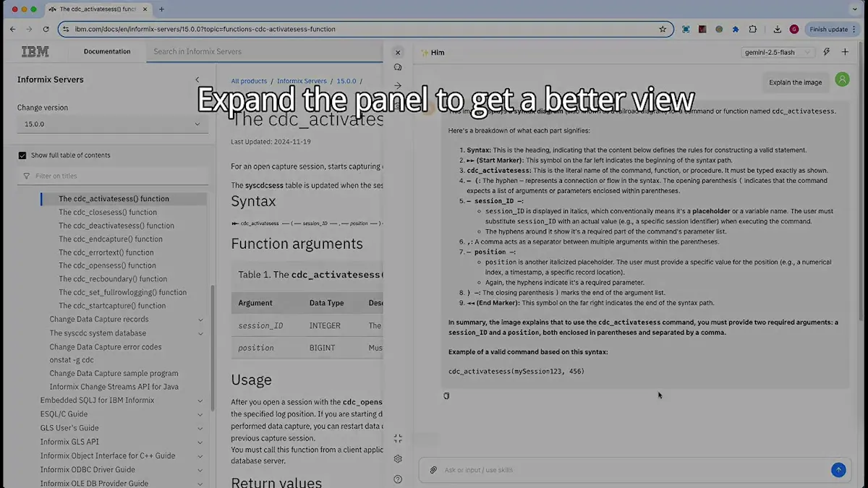This screenshot has width=868, height=488.
Task: Click the green user avatar icon
Action: (842, 80)
